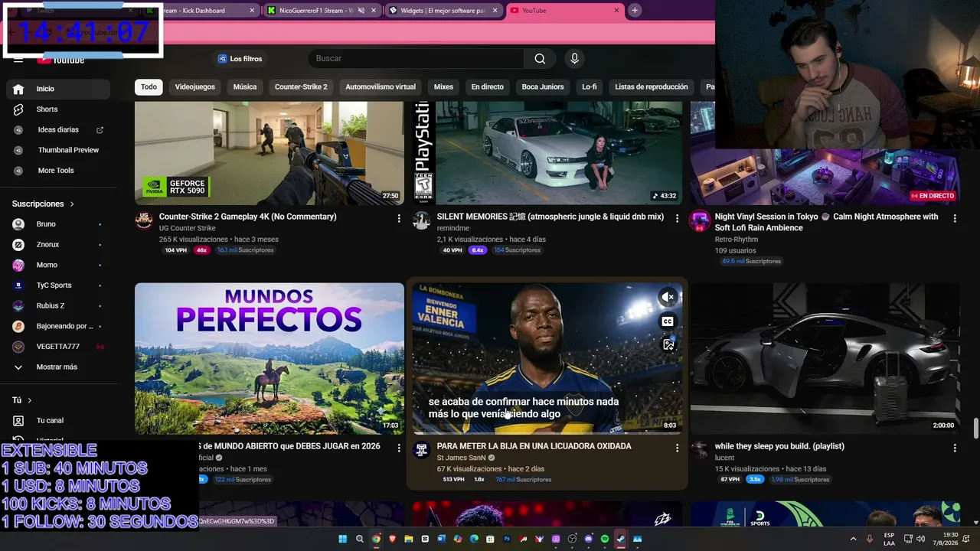Screen dimensions: 980x551
Task: Select the Boca Juniors filter chip
Action: (x=543, y=87)
